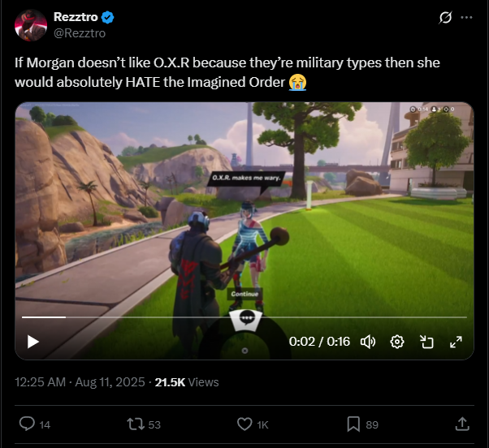
Task: Open video settings gear icon
Action: click(397, 342)
